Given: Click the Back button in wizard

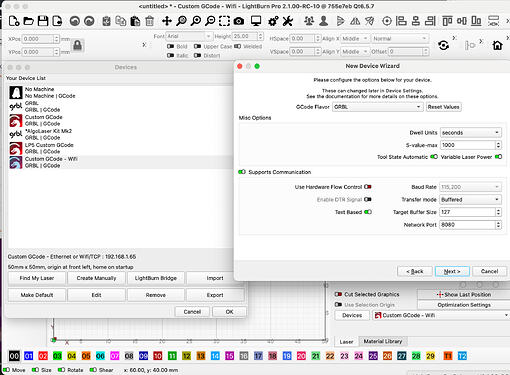Looking at the screenshot, I should point(415,271).
